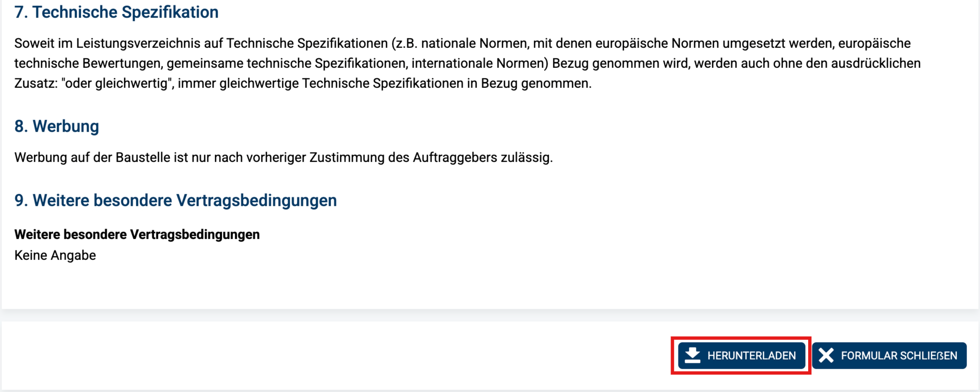This screenshot has width=980, height=392.
Task: Click the Keine Angabe value text
Action: [x=55, y=255]
